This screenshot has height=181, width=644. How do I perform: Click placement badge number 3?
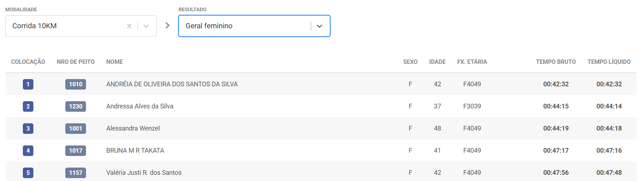click(28, 128)
